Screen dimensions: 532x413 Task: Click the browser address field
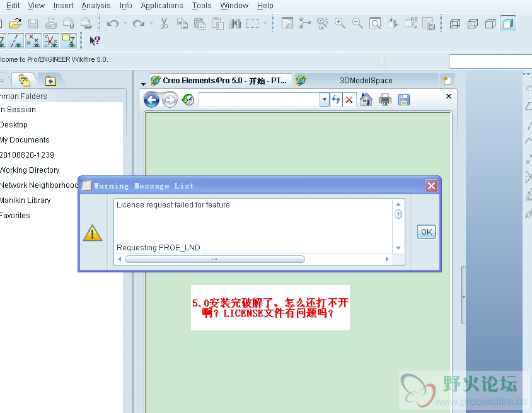click(x=259, y=100)
